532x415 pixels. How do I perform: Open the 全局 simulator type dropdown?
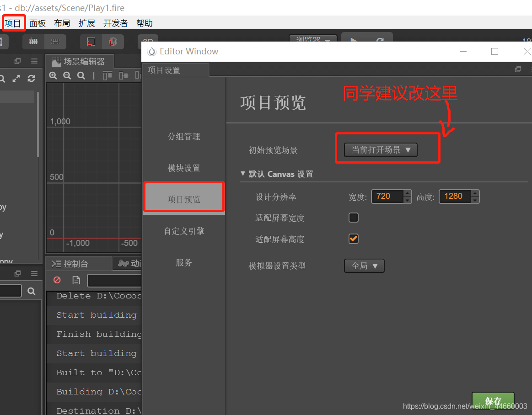tap(364, 266)
